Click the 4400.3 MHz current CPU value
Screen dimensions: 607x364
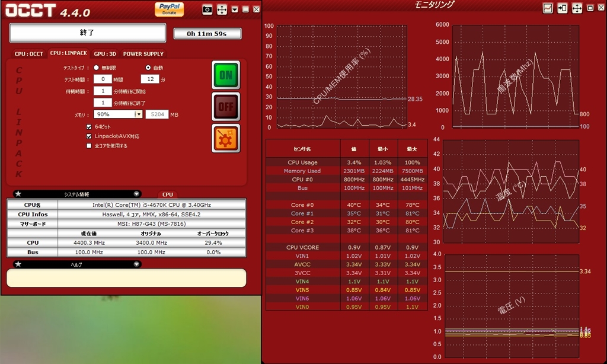click(x=89, y=243)
